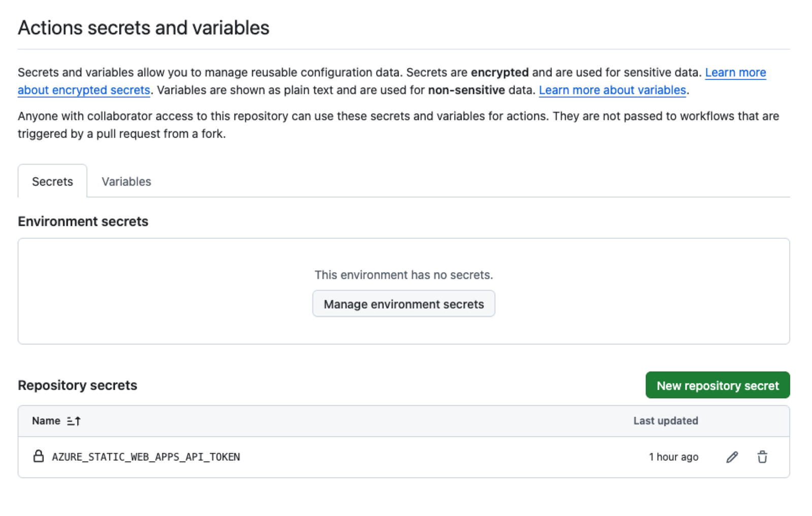The width and height of the screenshot is (812, 516).
Task: Click 'This environment has no secrets.' text
Action: click(x=403, y=275)
